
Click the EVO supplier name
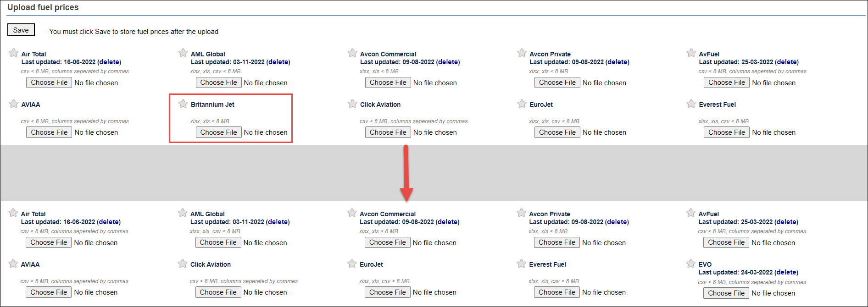click(x=705, y=264)
